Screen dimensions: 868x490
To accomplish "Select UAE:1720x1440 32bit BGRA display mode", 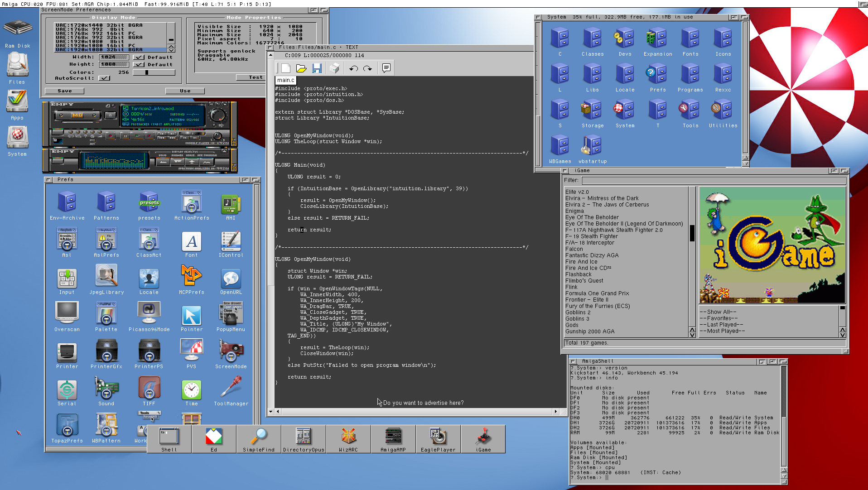I will click(111, 25).
